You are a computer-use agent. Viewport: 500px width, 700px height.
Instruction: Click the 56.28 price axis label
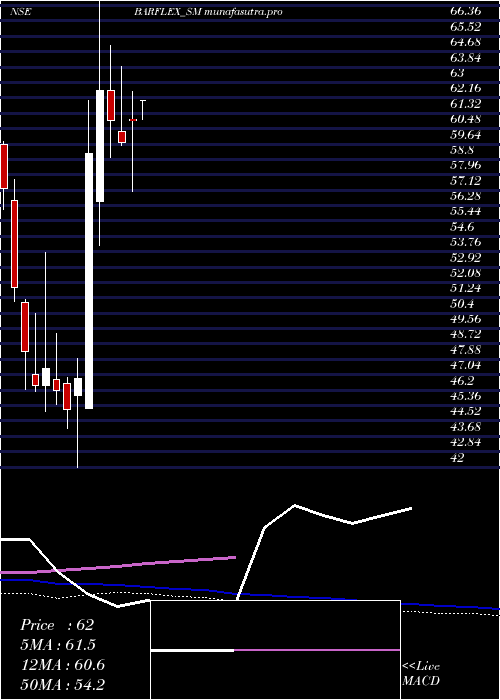(466, 196)
